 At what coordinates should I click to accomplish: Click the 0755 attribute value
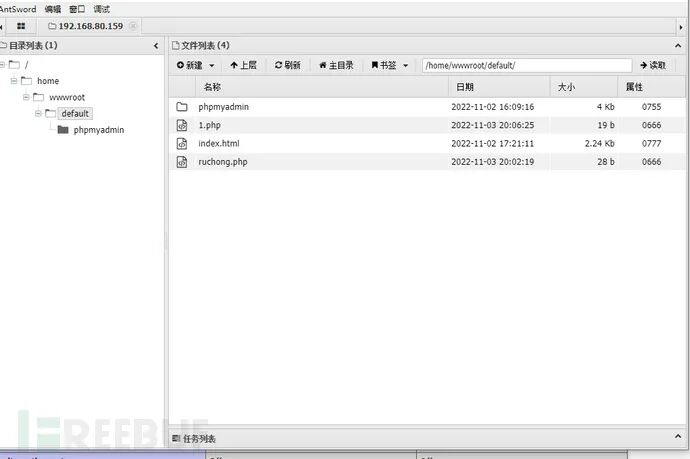[x=651, y=106]
